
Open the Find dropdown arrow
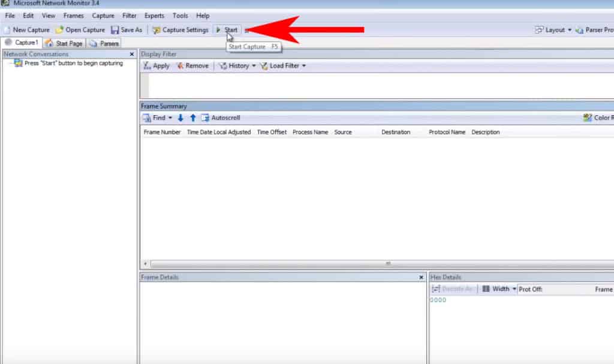click(170, 118)
